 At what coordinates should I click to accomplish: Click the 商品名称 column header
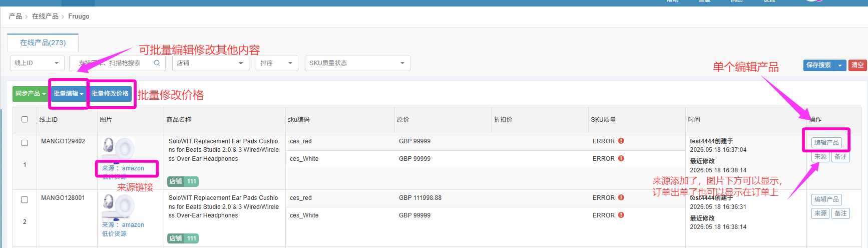click(179, 120)
